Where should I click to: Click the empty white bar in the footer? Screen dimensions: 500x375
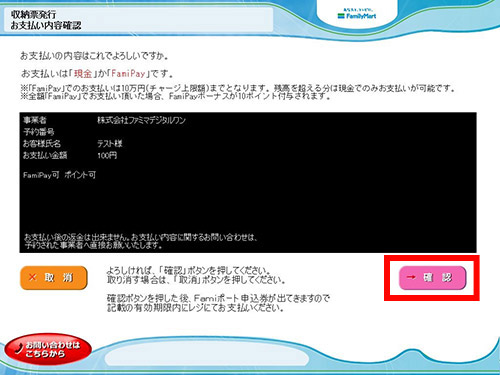pyautogui.click(x=207, y=357)
